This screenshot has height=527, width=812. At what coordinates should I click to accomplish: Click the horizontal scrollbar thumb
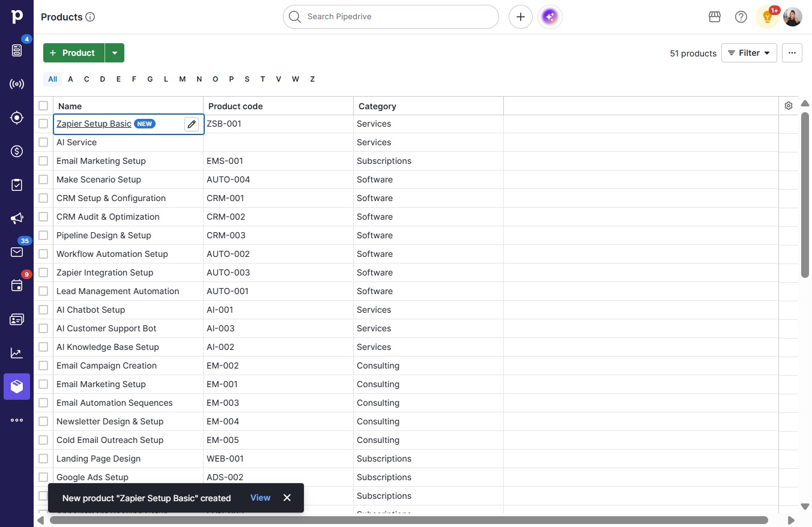click(409, 520)
